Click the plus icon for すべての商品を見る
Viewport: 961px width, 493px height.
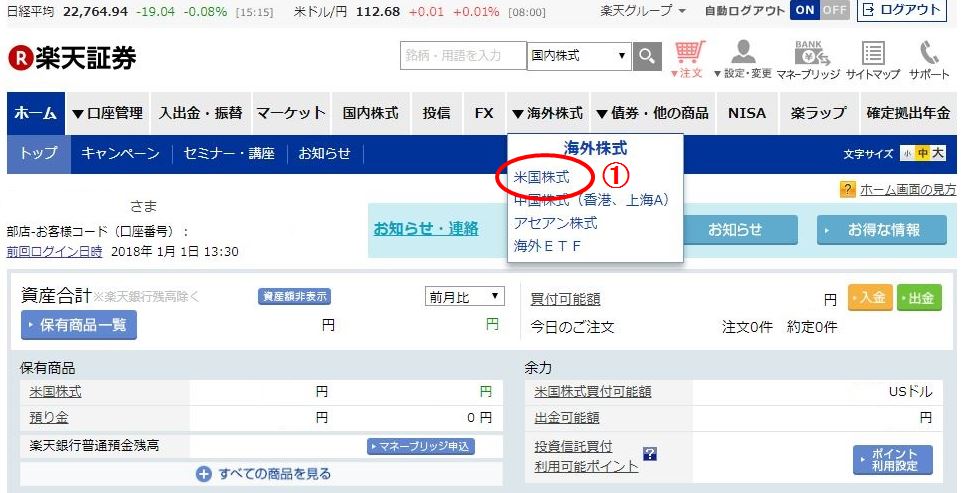203,473
